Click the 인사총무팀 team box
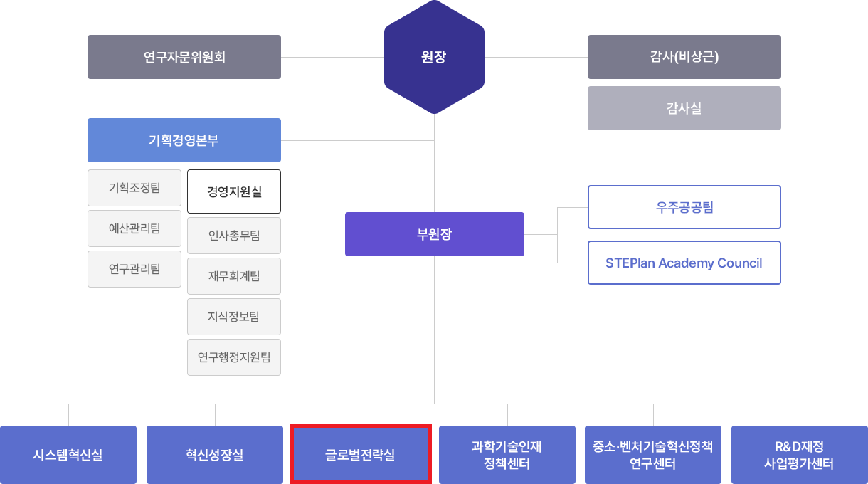Image resolution: width=868 pixels, height=484 pixels. click(234, 236)
